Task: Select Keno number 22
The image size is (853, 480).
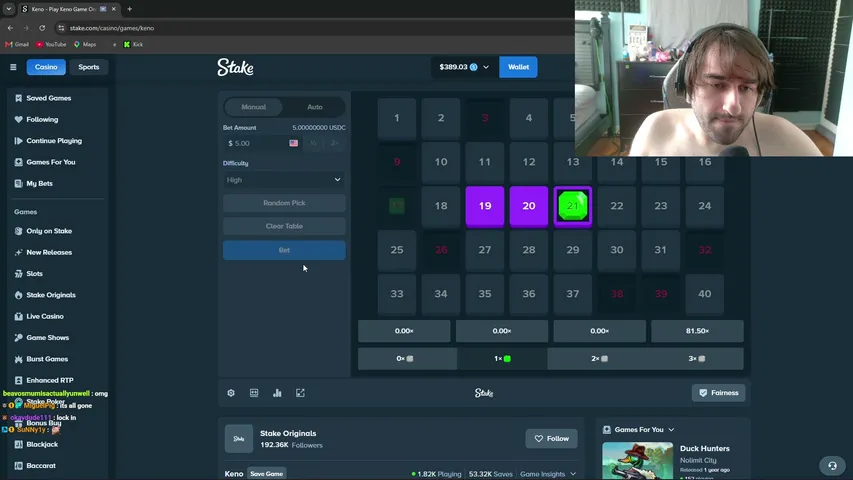Action: [617, 206]
